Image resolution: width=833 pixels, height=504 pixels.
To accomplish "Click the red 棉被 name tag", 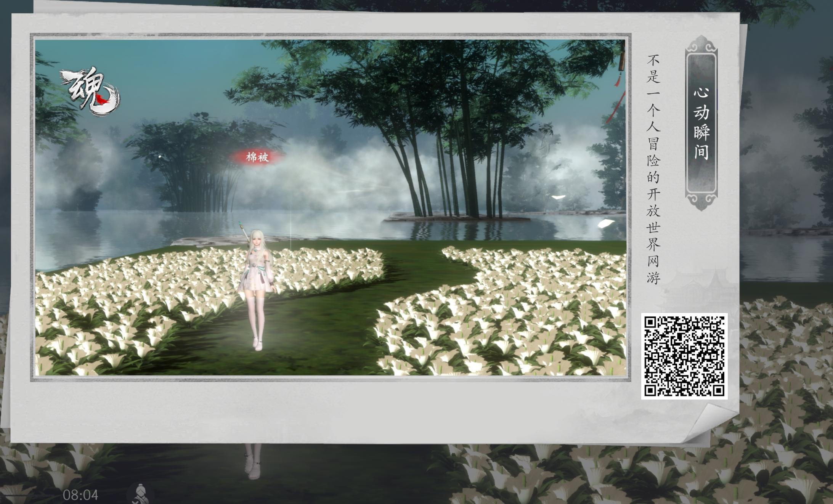I will (257, 157).
